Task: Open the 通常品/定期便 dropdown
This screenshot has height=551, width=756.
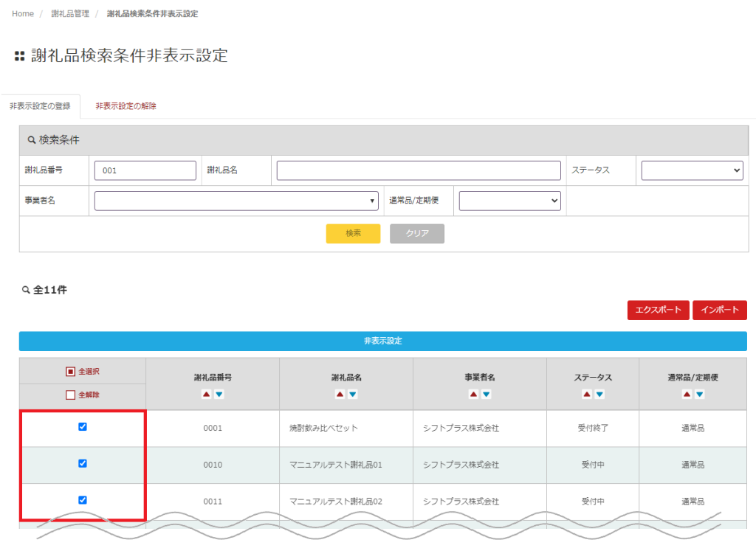Action: click(x=509, y=201)
